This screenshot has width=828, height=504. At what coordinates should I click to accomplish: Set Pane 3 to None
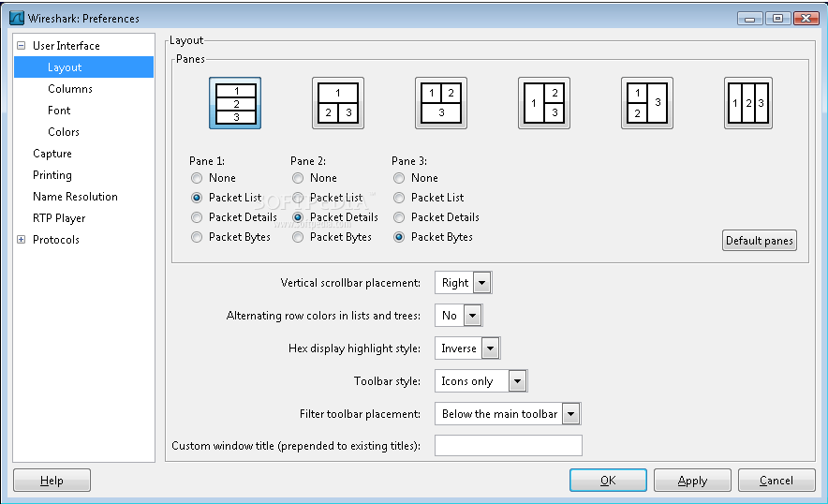[399, 178]
